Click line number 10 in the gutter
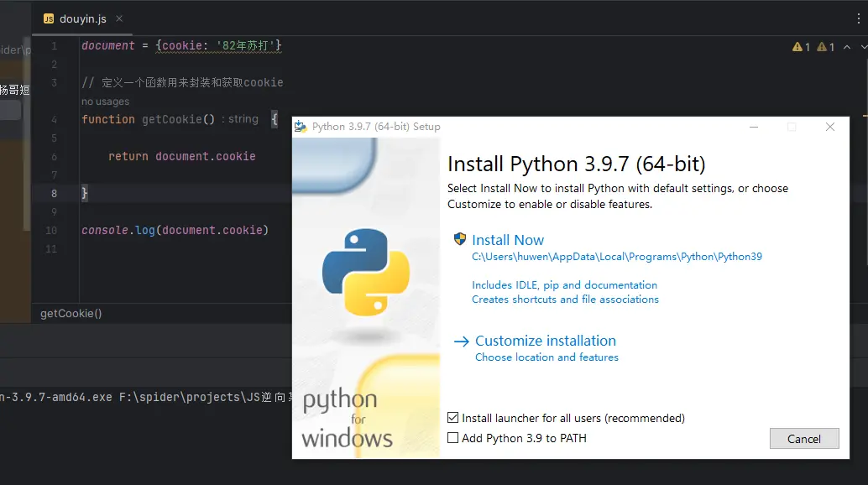This screenshot has width=868, height=485. pyautogui.click(x=51, y=230)
